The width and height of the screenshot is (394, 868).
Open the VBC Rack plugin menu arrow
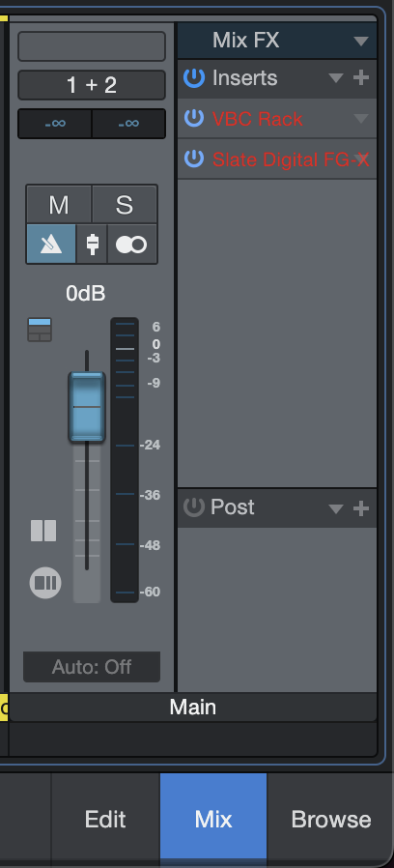tap(361, 119)
